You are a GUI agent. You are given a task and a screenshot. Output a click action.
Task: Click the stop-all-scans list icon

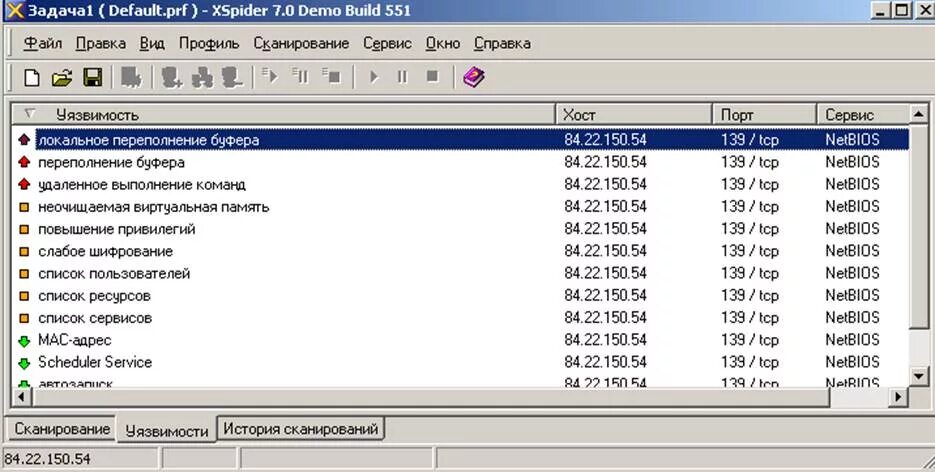tap(331, 76)
